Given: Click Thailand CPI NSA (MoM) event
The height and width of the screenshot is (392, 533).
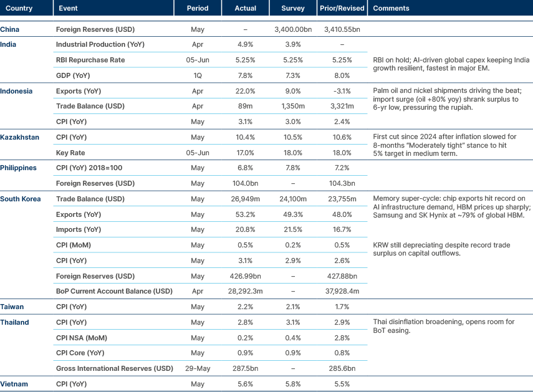Looking at the screenshot, I should [82, 338].
